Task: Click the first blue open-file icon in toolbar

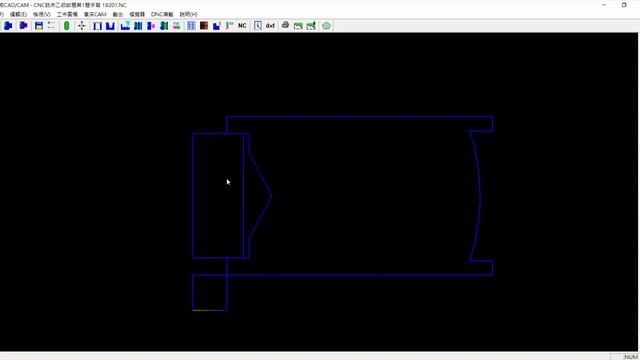Action: [8, 26]
